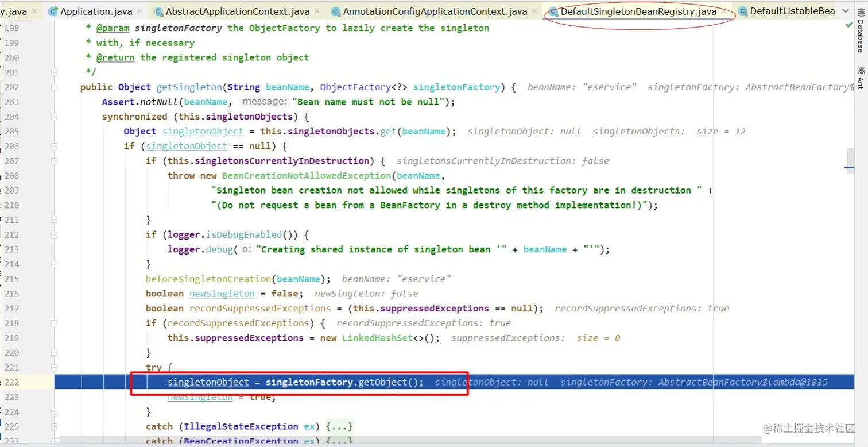868x447 pixels.
Task: Click fold end marker at line 220
Action: [x=54, y=353]
